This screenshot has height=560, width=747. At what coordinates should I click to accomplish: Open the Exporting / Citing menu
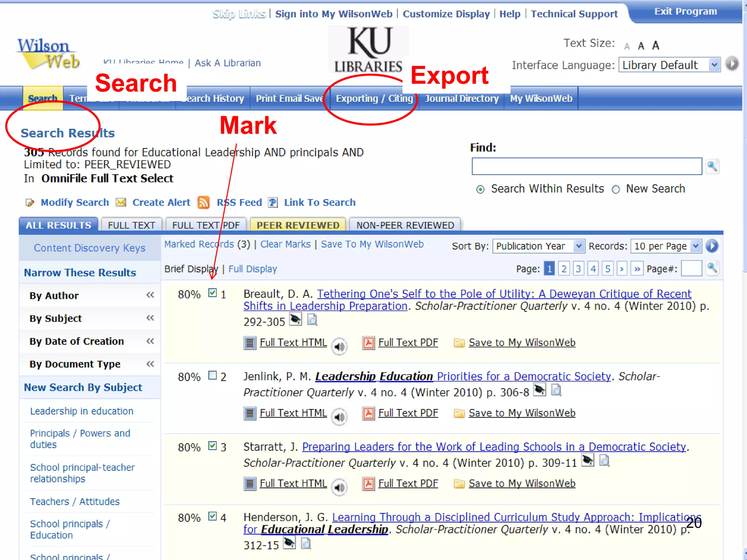click(374, 98)
